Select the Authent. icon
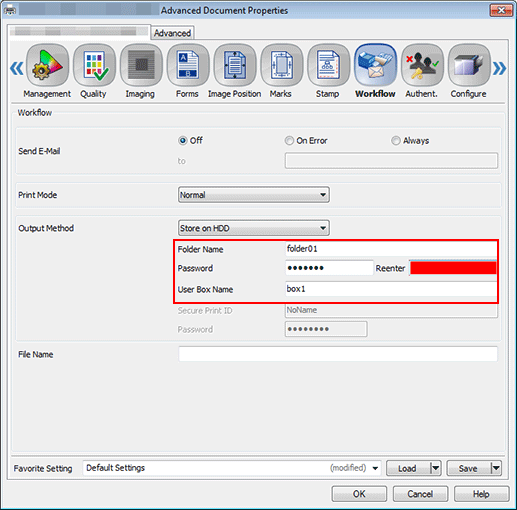 pyautogui.click(x=422, y=65)
